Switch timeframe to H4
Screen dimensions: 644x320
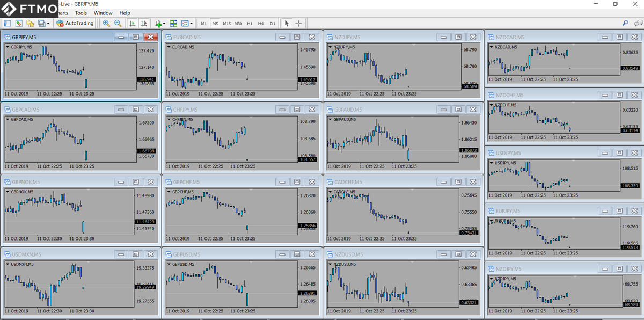261,23
